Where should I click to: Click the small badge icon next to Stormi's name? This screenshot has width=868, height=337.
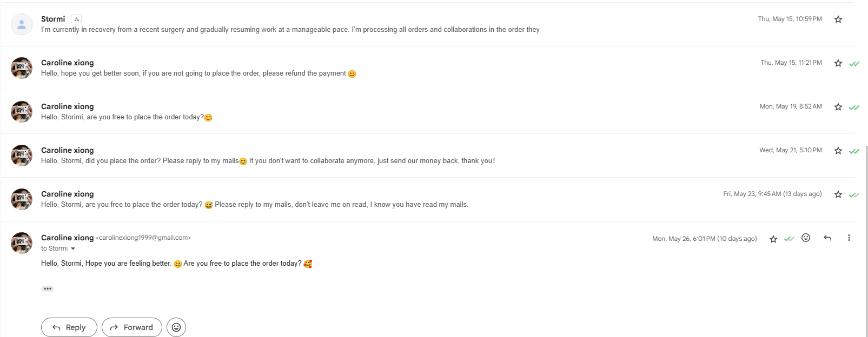[x=76, y=19]
